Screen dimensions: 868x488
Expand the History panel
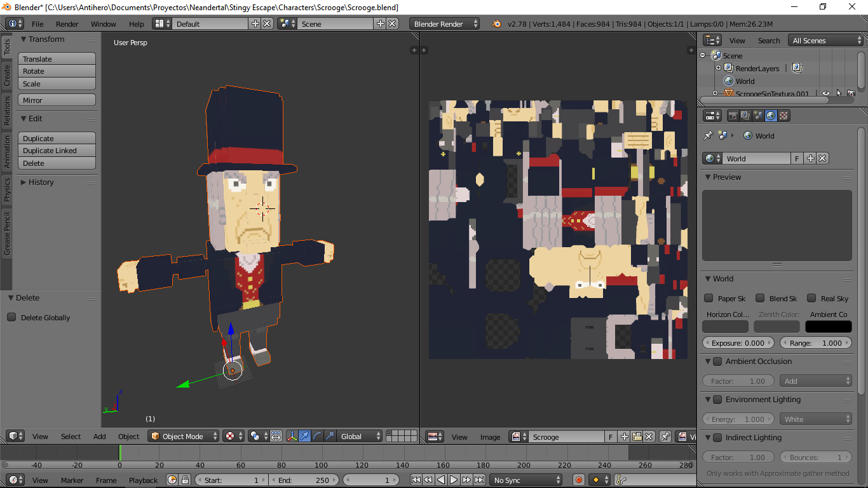(x=41, y=182)
